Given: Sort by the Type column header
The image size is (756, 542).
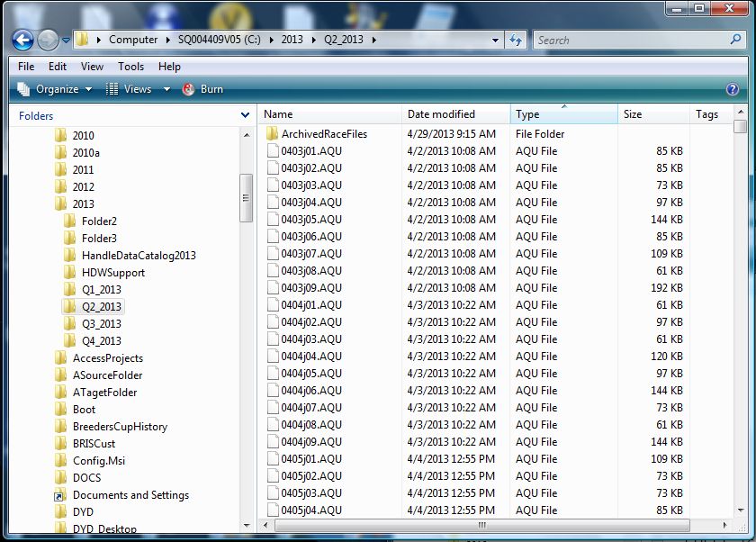Looking at the screenshot, I should 563,114.
